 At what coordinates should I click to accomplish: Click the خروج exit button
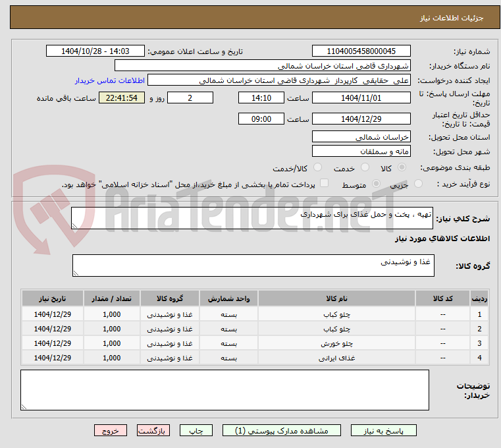(110, 430)
